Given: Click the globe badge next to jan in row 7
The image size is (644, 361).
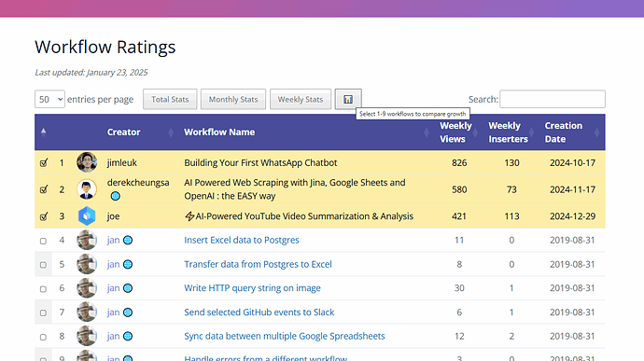Looking at the screenshot, I should pyautogui.click(x=128, y=312).
